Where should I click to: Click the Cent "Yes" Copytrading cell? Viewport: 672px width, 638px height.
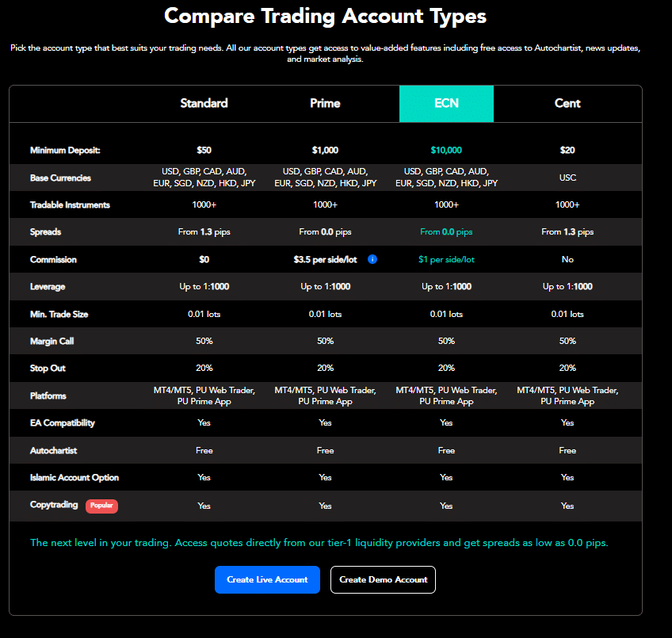coord(567,506)
